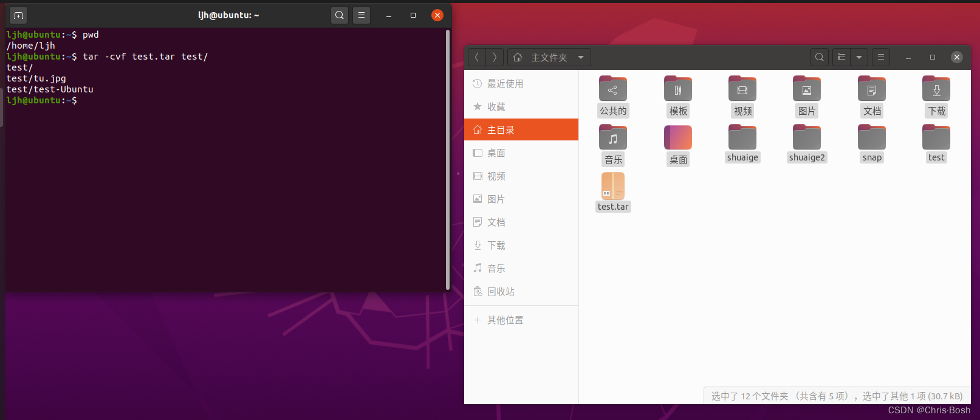This screenshot has height=420, width=980.
Task: Search files in file manager
Action: coord(820,57)
